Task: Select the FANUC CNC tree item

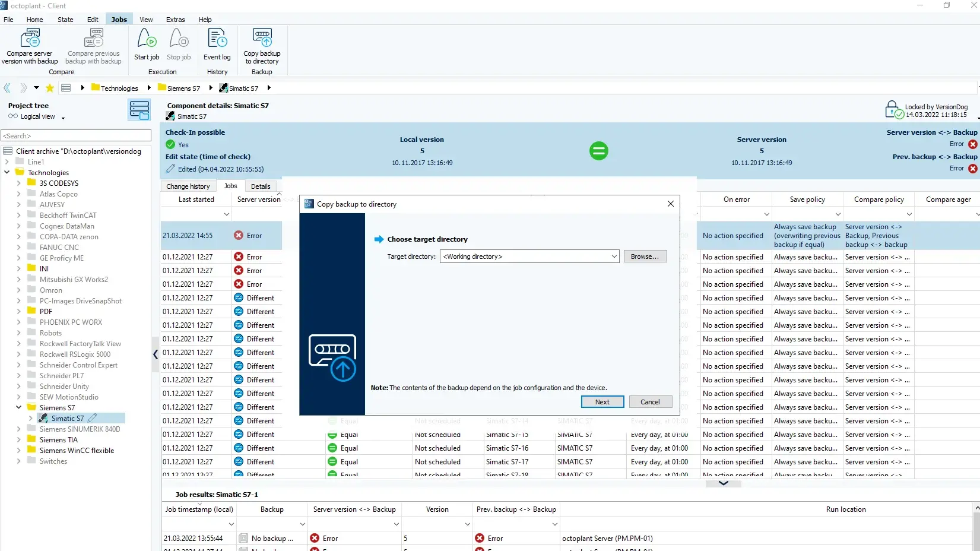Action: 59,248
